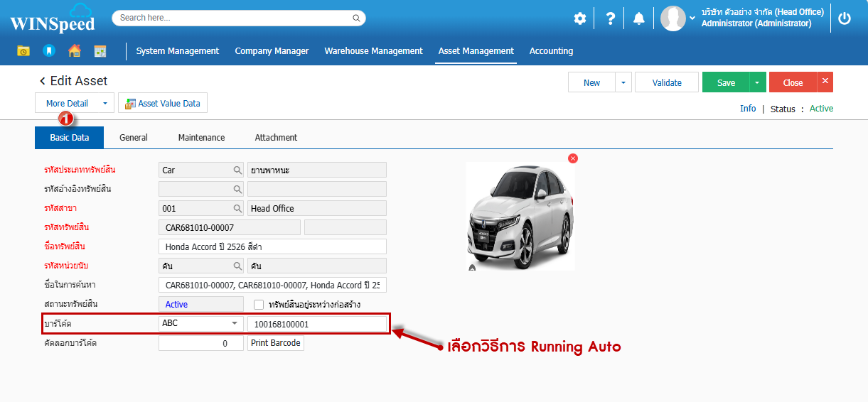Click the asset name input field
Screen dimensions: 868x402
pos(272,246)
